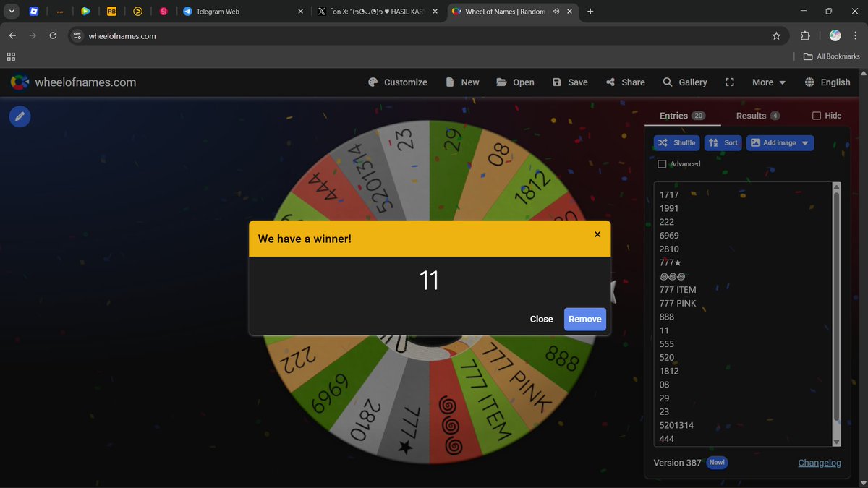This screenshot has height=488, width=868.
Task: Toggle the Hide checkbox
Action: click(x=817, y=116)
